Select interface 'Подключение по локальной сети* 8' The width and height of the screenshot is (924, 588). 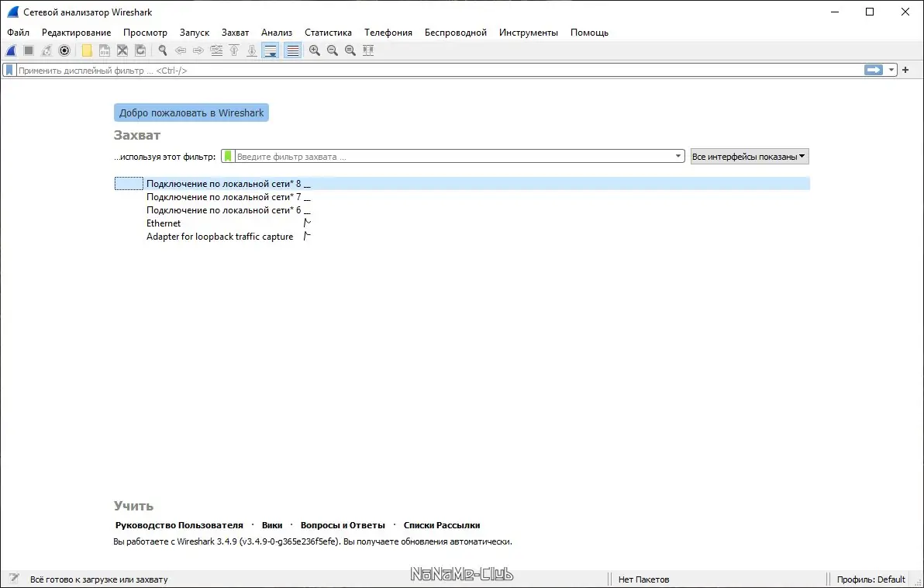coord(462,183)
